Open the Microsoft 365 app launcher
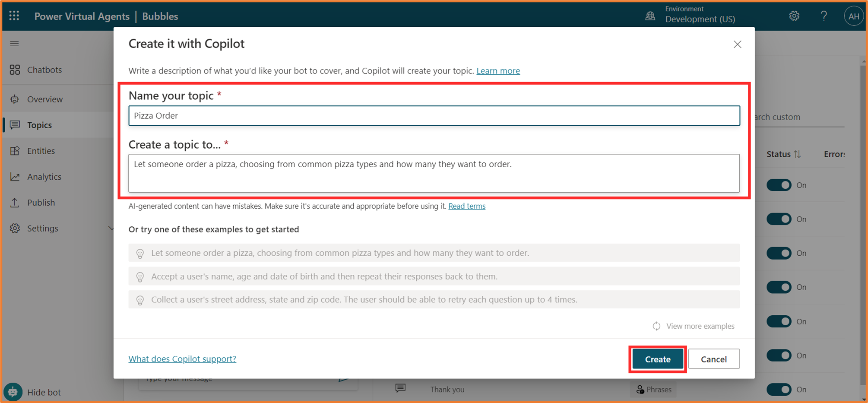The width and height of the screenshot is (868, 403). [x=14, y=16]
